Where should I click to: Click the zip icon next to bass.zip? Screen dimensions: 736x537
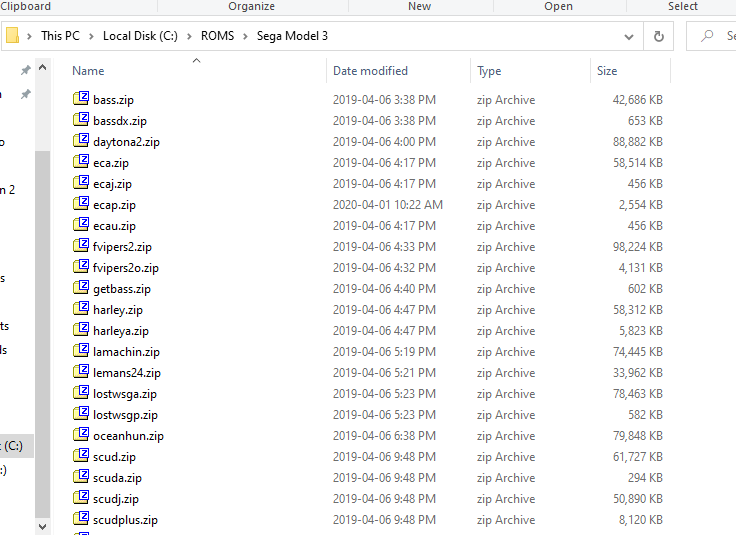81,99
